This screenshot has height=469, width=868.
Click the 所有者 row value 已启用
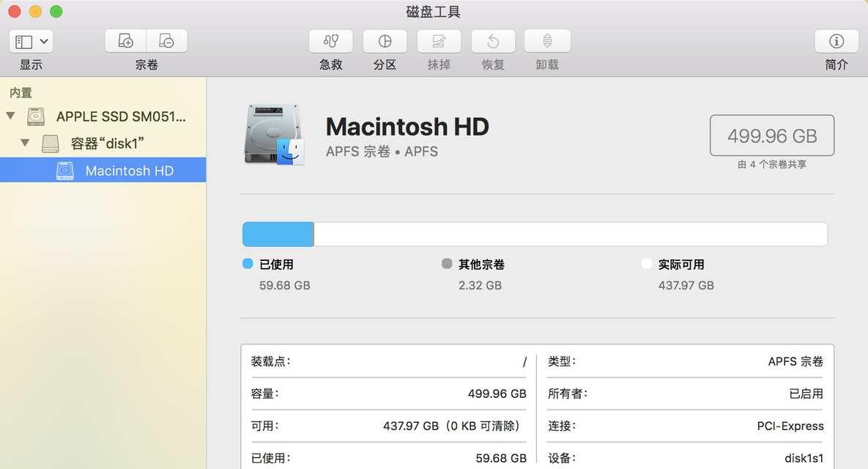[x=806, y=394]
